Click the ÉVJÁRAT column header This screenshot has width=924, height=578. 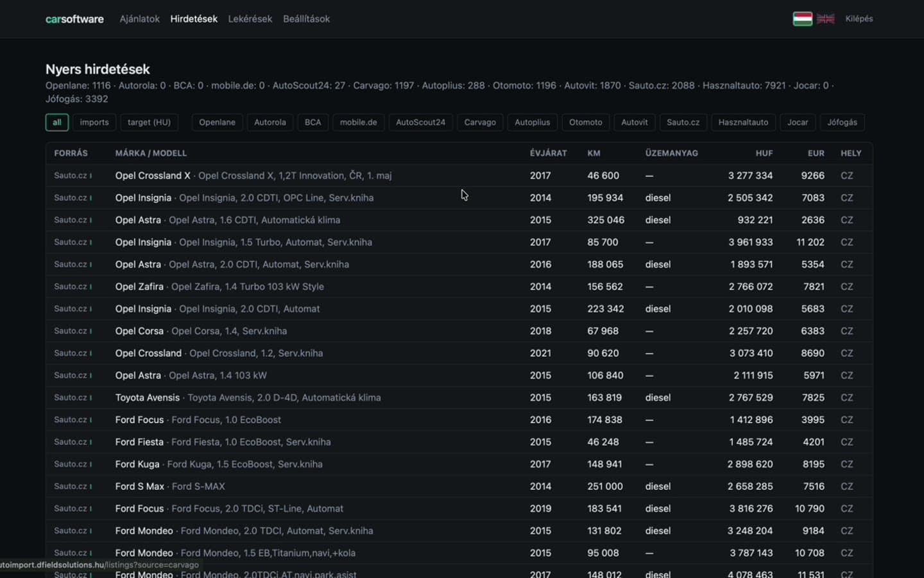[x=549, y=153]
